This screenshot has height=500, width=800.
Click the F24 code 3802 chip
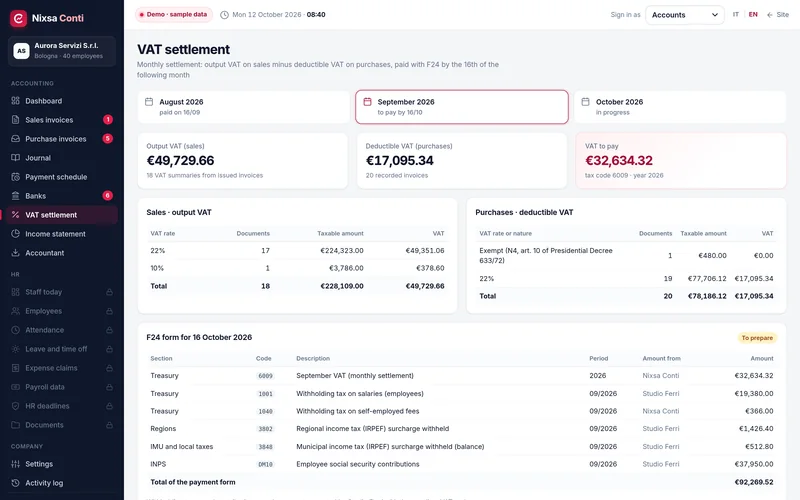click(x=265, y=429)
